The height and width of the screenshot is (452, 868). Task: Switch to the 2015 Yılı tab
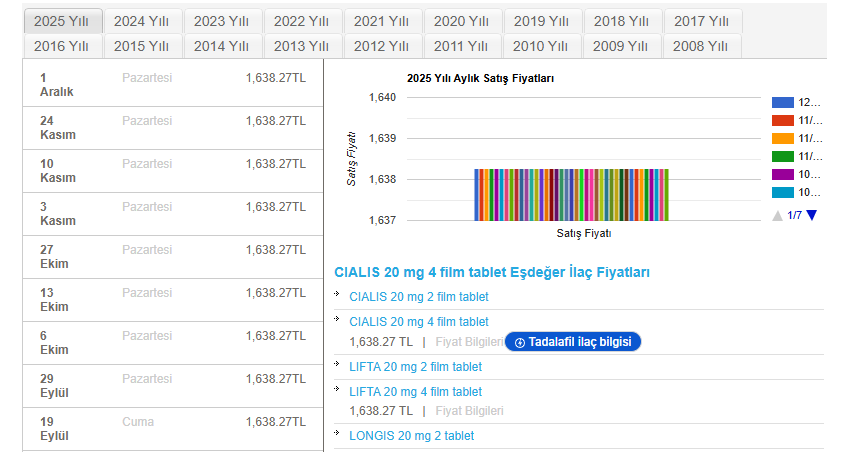pos(143,46)
